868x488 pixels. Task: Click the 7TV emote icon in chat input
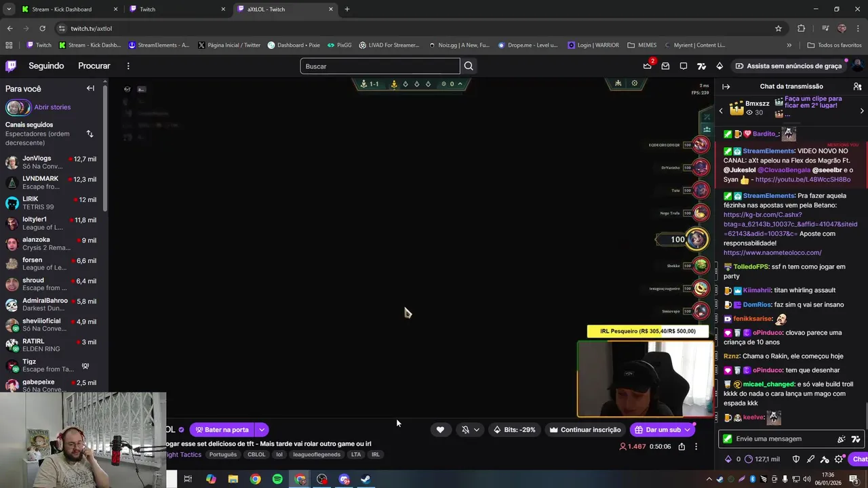(x=856, y=439)
